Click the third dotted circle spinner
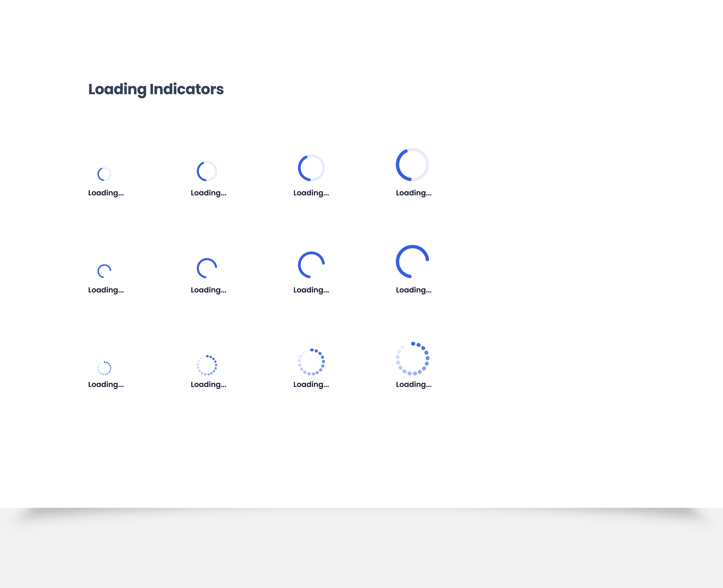 pos(311,362)
